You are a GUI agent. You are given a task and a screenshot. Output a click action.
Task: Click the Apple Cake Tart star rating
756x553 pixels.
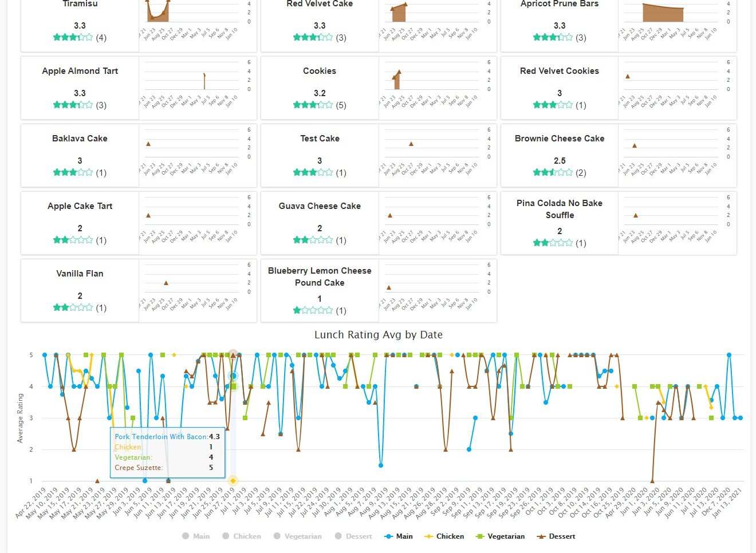[73, 240]
